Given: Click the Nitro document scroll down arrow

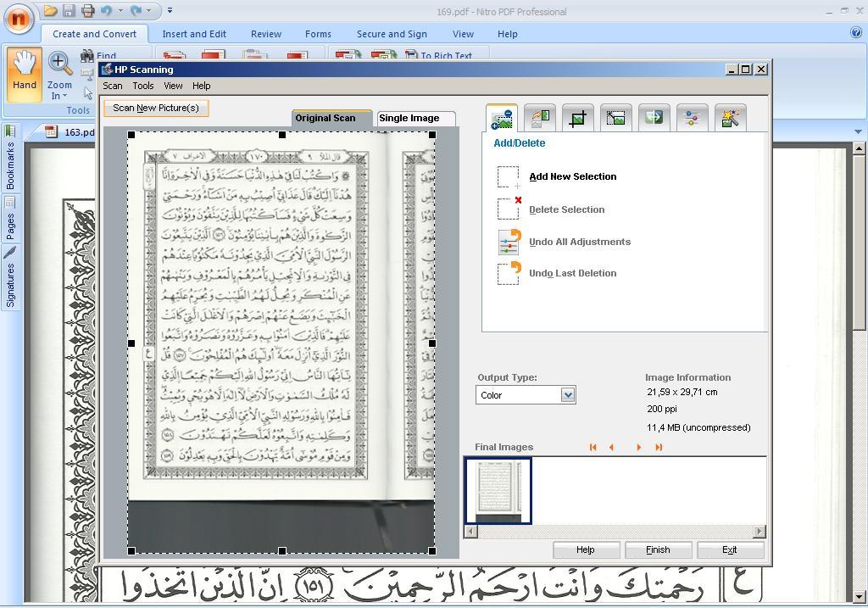Looking at the screenshot, I should pos(860,596).
